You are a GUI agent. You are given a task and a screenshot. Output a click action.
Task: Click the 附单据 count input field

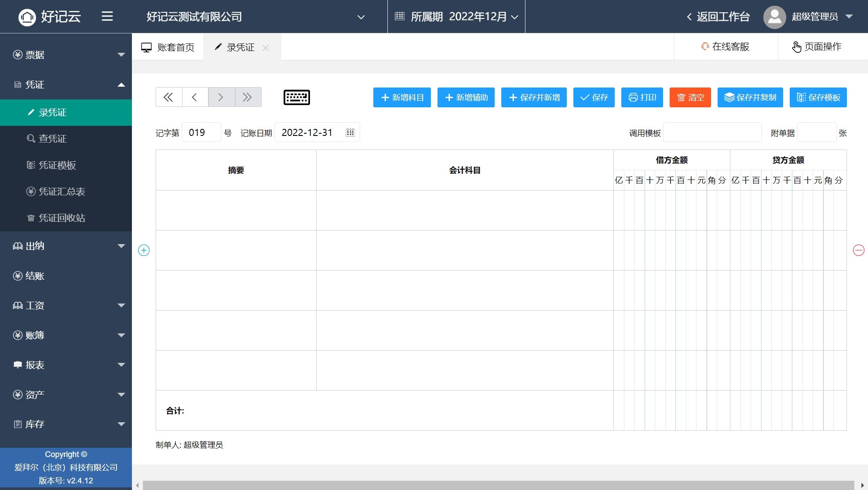(817, 132)
